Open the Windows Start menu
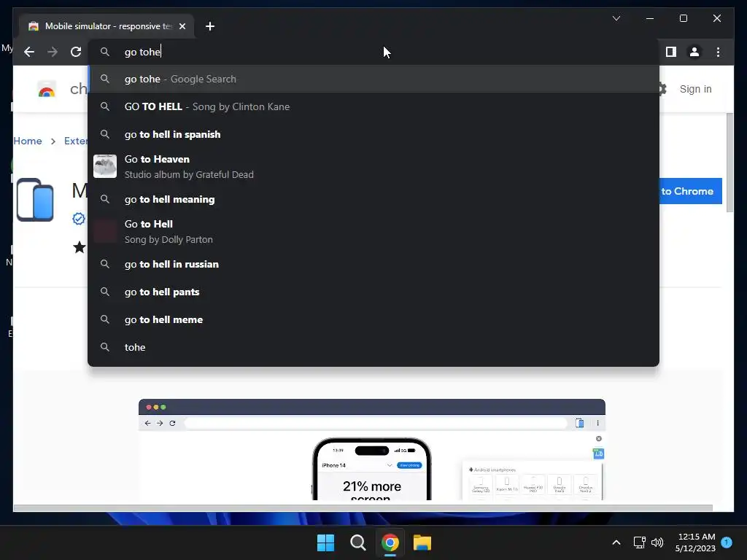Image resolution: width=747 pixels, height=560 pixels. (326, 542)
